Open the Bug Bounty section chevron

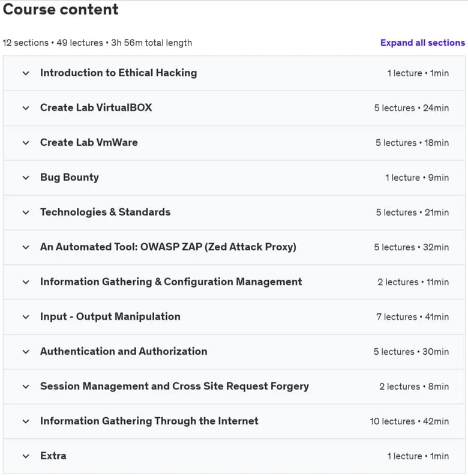coord(26,178)
